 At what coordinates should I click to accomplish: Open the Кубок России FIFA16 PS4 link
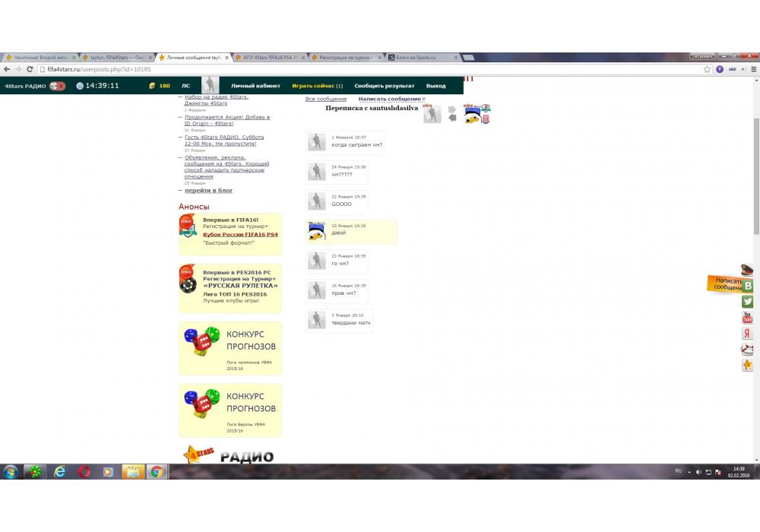pyautogui.click(x=240, y=235)
